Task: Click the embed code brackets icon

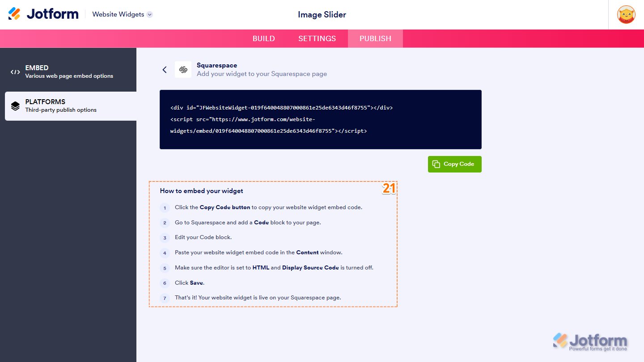Action: tap(15, 72)
